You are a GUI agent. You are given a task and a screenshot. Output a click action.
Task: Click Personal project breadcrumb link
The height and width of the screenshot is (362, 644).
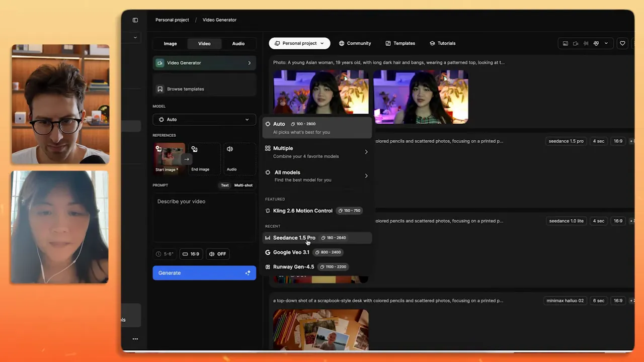pyautogui.click(x=172, y=20)
